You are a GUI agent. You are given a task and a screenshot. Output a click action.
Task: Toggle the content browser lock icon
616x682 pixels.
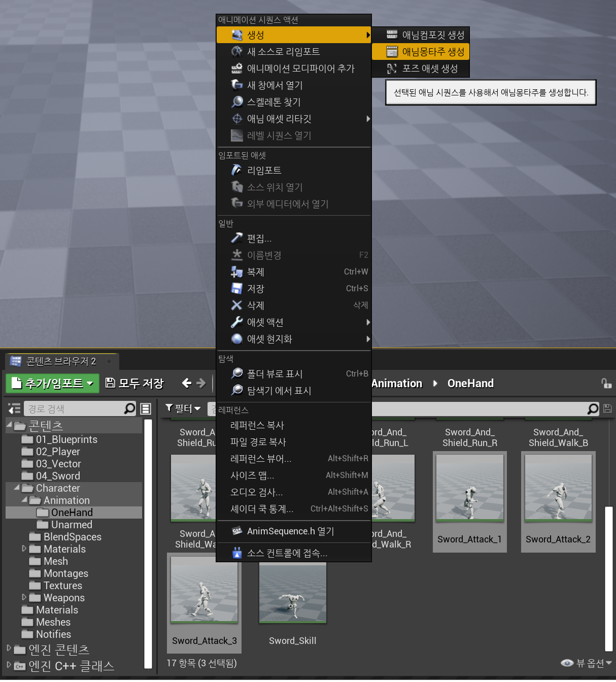click(606, 384)
